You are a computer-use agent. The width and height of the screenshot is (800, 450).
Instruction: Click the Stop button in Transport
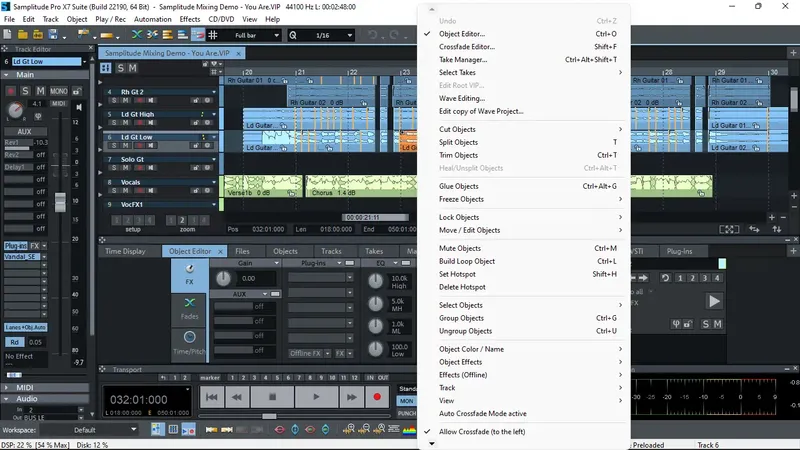click(x=272, y=396)
